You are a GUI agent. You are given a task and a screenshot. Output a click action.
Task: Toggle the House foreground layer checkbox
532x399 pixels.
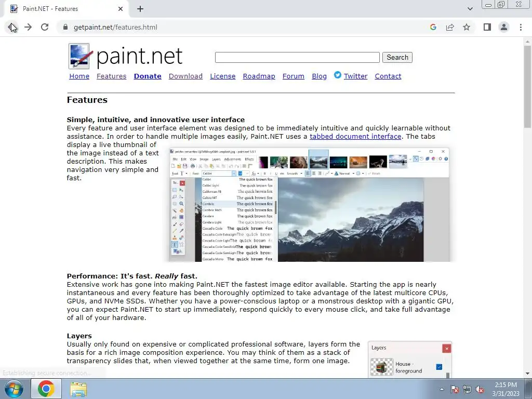pos(439,367)
